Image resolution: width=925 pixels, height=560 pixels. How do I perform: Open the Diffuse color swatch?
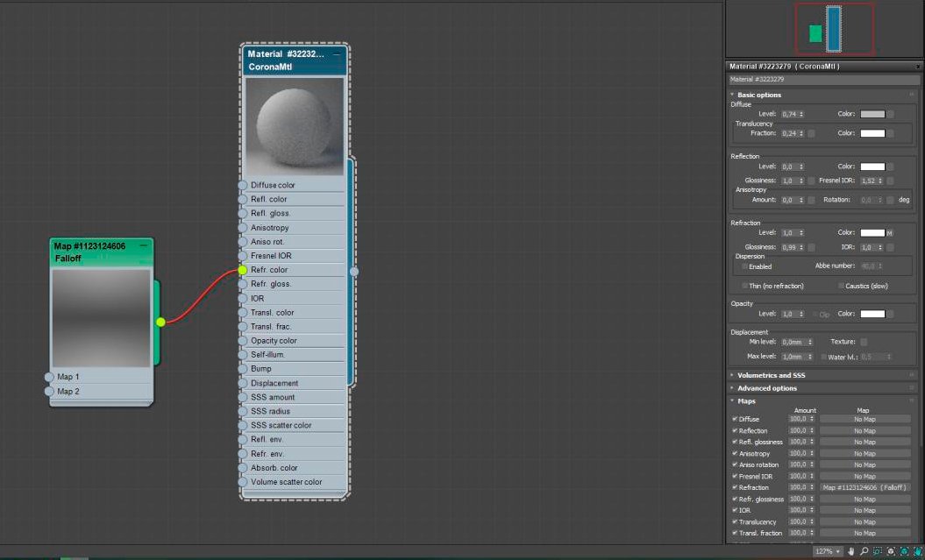point(872,114)
